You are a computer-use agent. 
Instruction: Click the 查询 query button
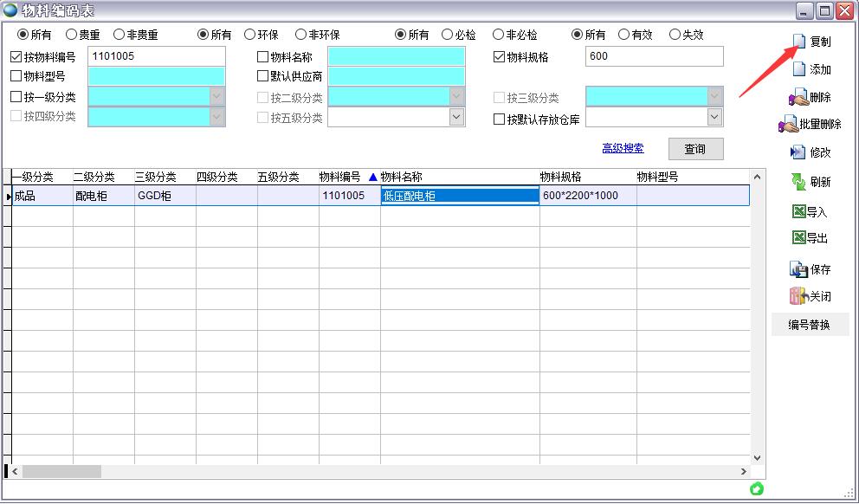coord(695,149)
